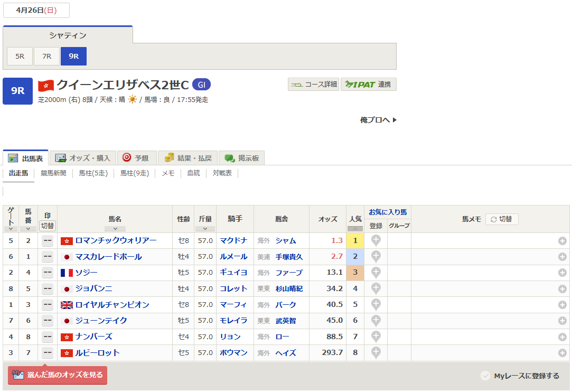The width and height of the screenshot is (572, 392).
Task: Open memo plus icon for ロイヤルチャンピオン row
Action: [x=562, y=305]
